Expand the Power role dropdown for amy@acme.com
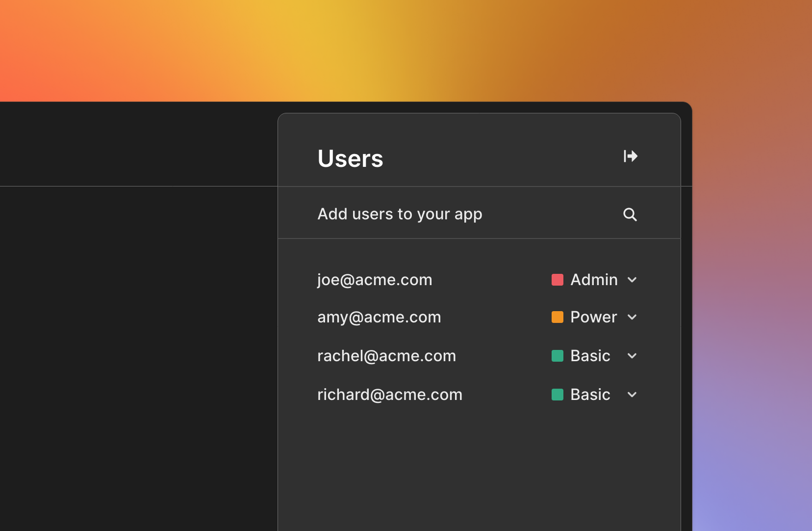 click(x=632, y=317)
